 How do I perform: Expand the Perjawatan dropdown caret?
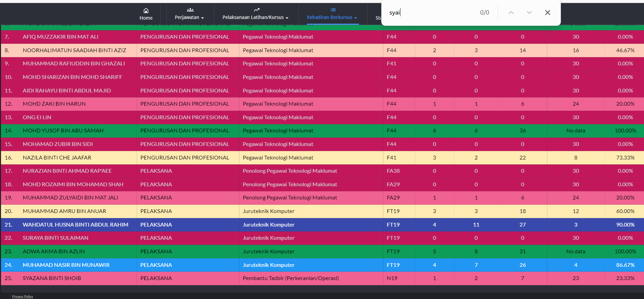pos(202,18)
